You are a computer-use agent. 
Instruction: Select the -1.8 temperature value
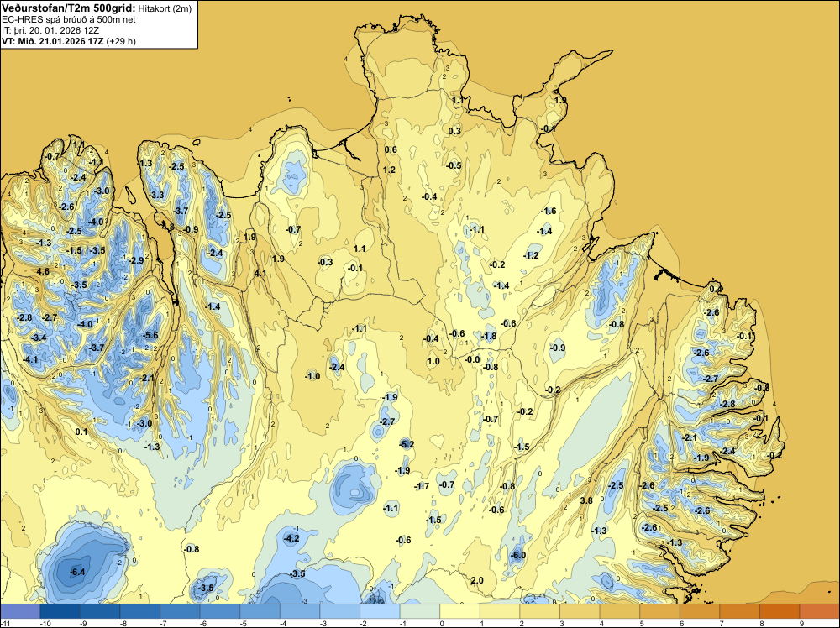click(489, 336)
